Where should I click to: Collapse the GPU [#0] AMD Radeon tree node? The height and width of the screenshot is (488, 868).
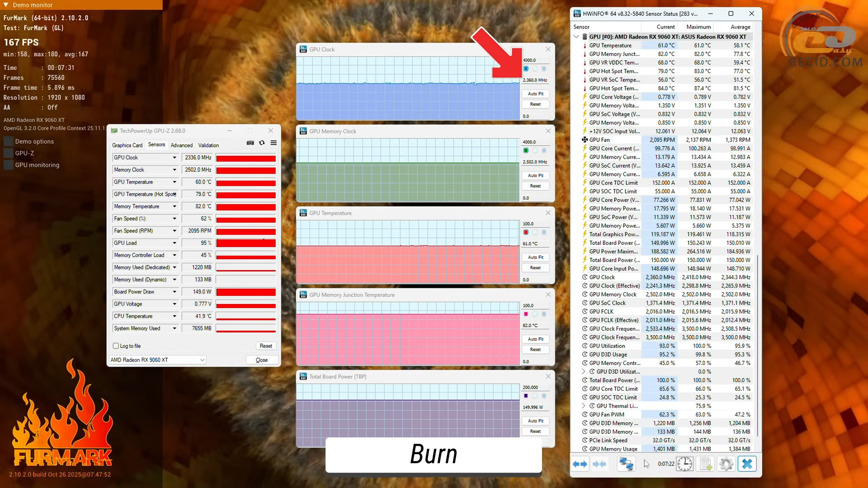tap(576, 37)
